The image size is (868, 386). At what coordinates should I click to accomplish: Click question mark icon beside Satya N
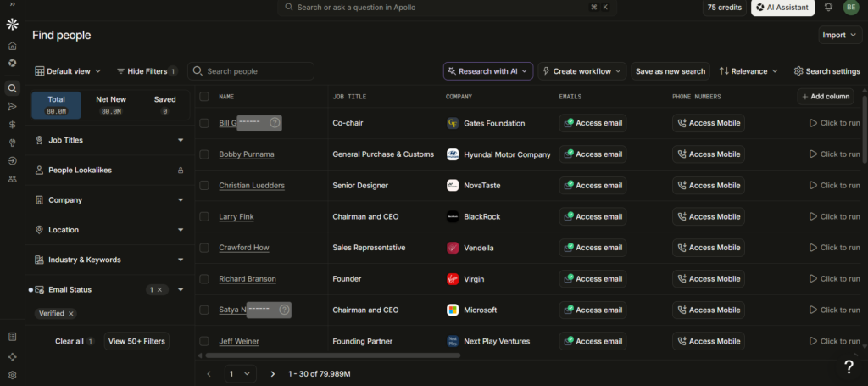pyautogui.click(x=284, y=310)
